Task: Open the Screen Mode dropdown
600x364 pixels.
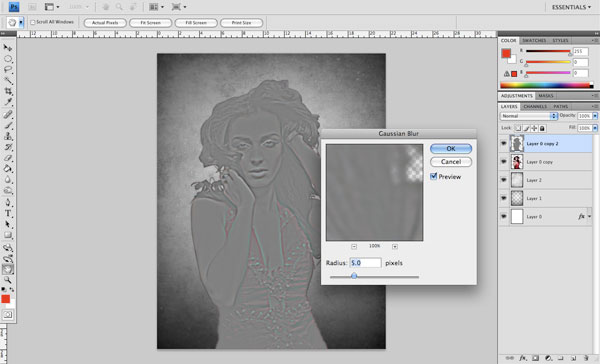Action: point(179,7)
